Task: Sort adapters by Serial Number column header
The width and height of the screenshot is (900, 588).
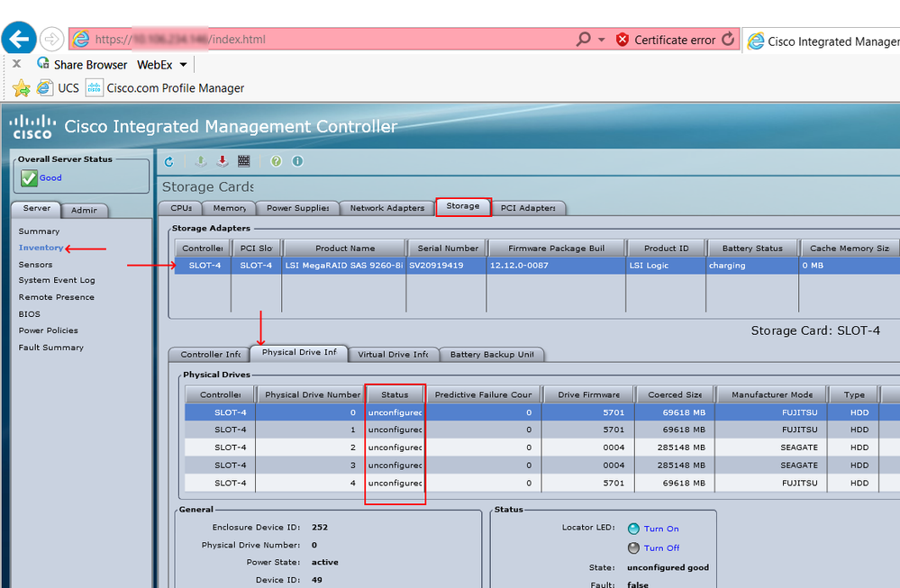Action: 448,249
